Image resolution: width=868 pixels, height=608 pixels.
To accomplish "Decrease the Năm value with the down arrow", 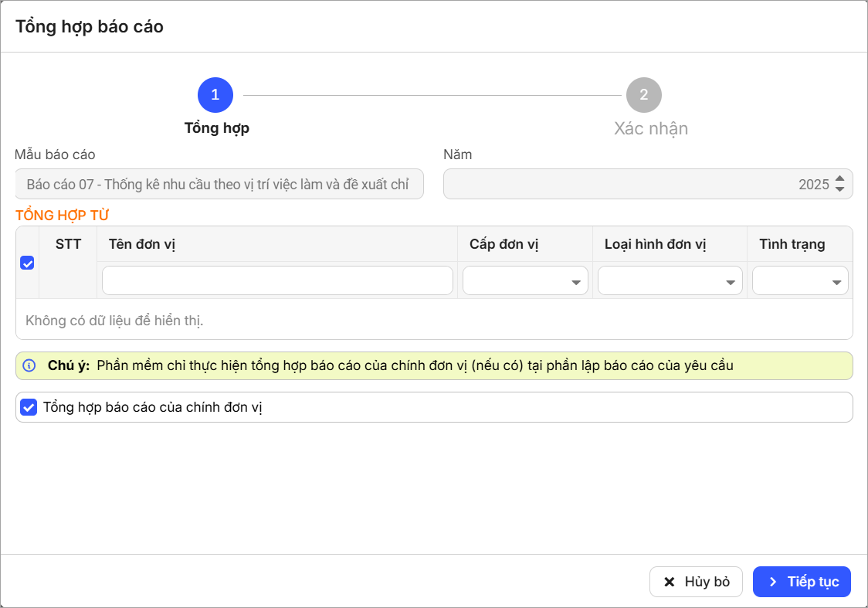I will coord(840,189).
